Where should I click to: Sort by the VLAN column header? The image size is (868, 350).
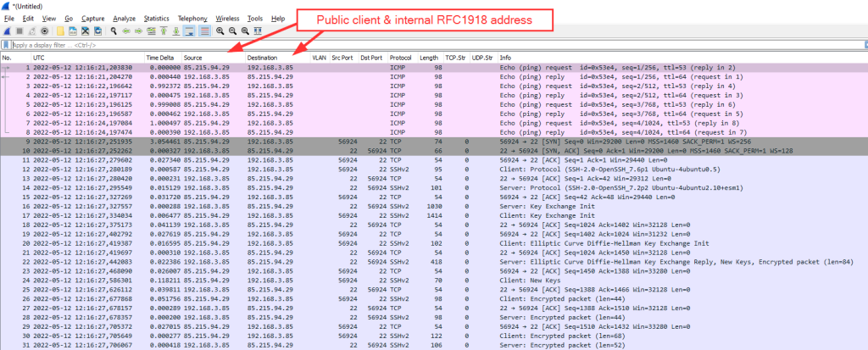click(320, 58)
